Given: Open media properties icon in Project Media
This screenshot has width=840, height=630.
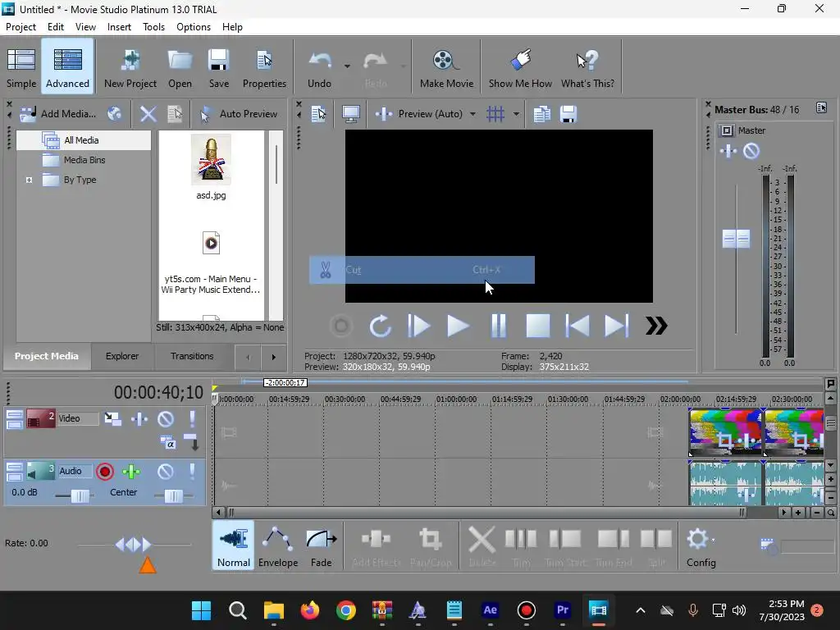Looking at the screenshot, I should tap(176, 113).
